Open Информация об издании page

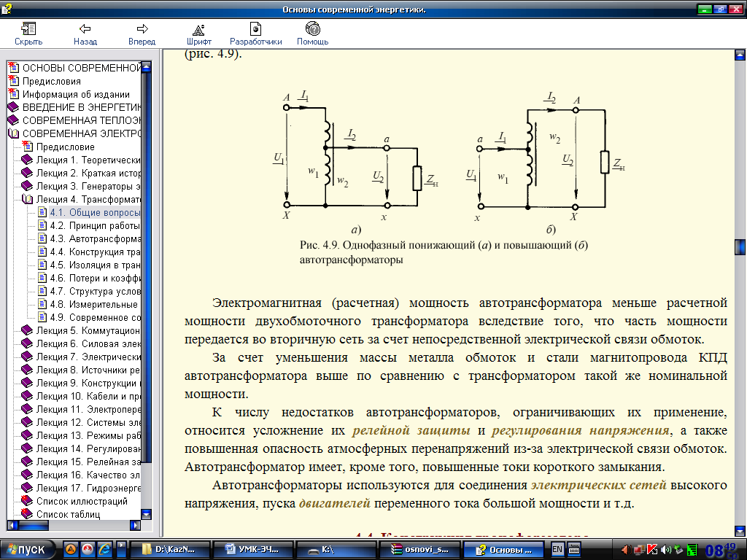point(76,94)
